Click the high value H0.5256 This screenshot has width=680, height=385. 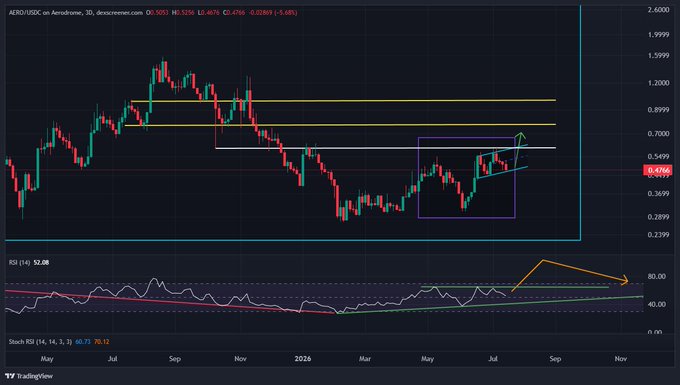pyautogui.click(x=183, y=13)
